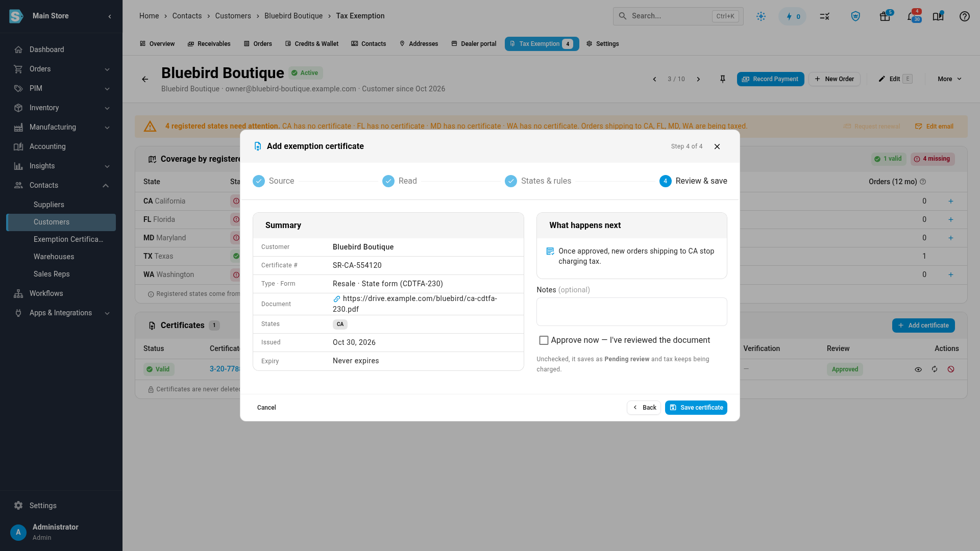Tick the Approve now checkbox
The height and width of the screenshot is (551, 980).
[x=544, y=340]
